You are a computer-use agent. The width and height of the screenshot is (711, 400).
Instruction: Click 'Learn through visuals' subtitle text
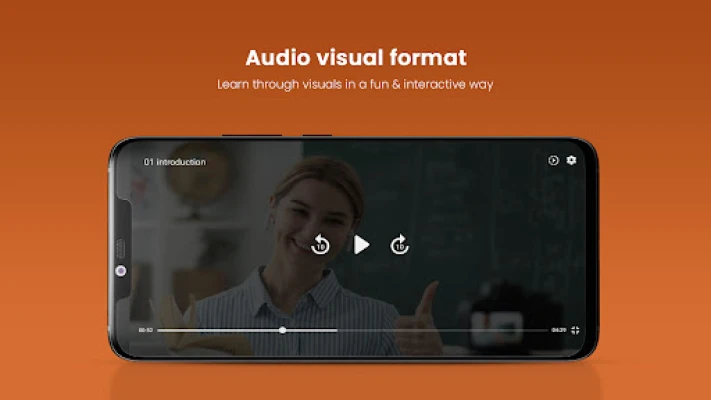[355, 84]
